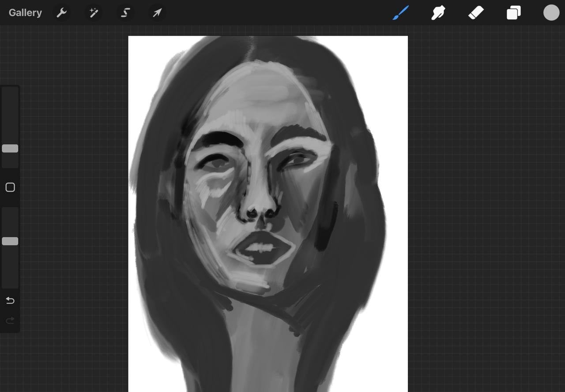
Task: Activate the Transform arrow tool
Action: (x=157, y=13)
